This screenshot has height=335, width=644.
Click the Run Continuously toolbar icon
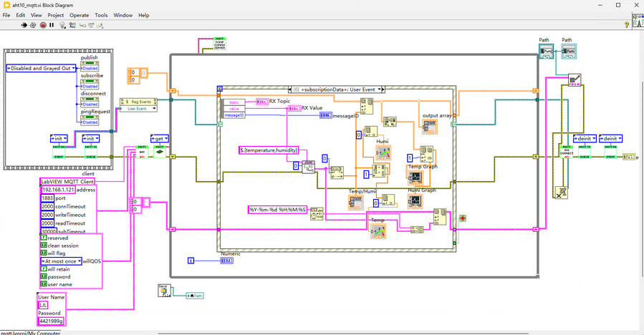tap(33, 25)
